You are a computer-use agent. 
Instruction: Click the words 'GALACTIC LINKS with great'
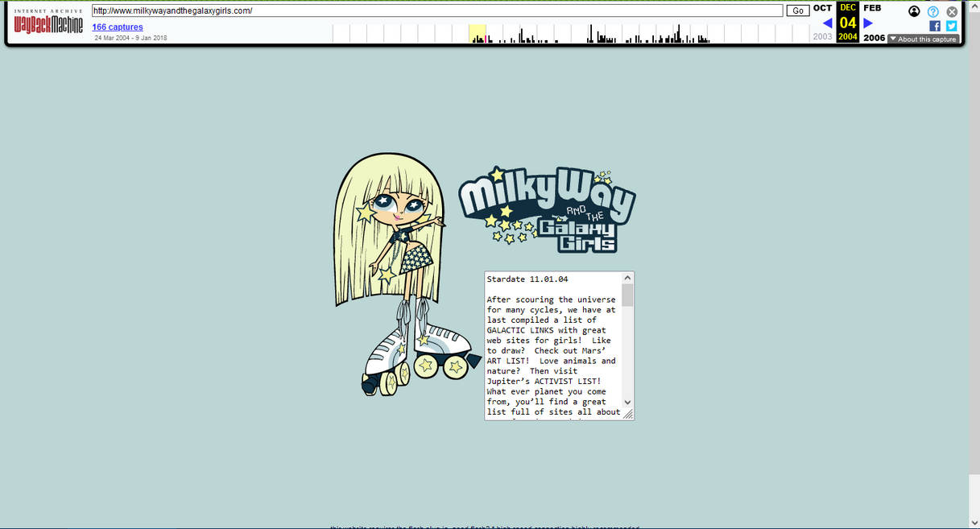pyautogui.click(x=546, y=330)
